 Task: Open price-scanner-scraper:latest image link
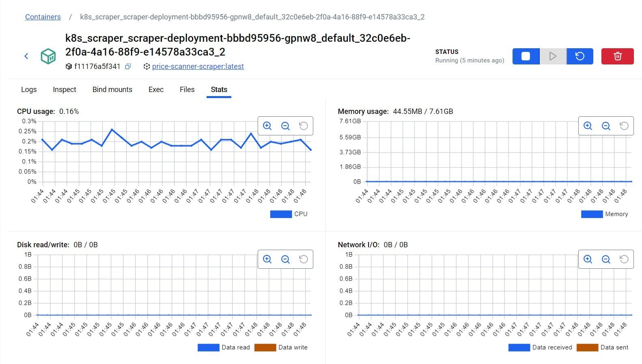click(198, 66)
